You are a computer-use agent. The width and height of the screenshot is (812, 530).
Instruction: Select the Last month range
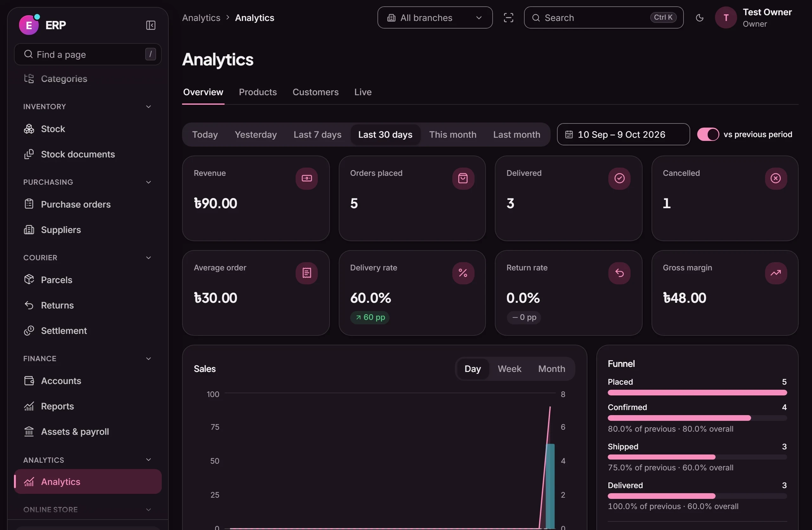[x=517, y=135]
